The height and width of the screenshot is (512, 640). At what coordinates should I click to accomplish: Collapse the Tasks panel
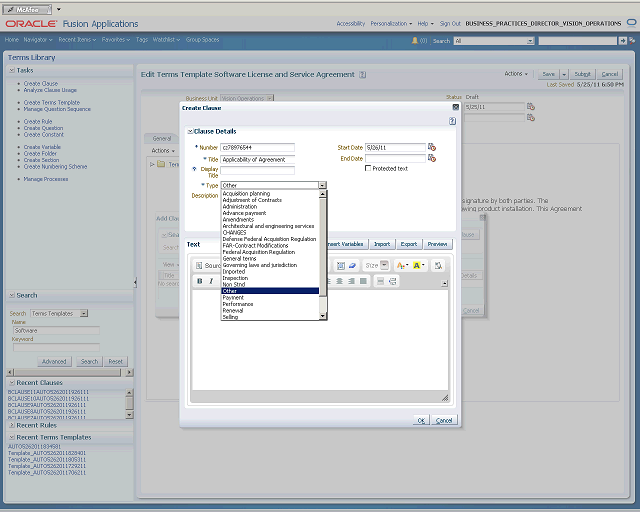click(12, 70)
